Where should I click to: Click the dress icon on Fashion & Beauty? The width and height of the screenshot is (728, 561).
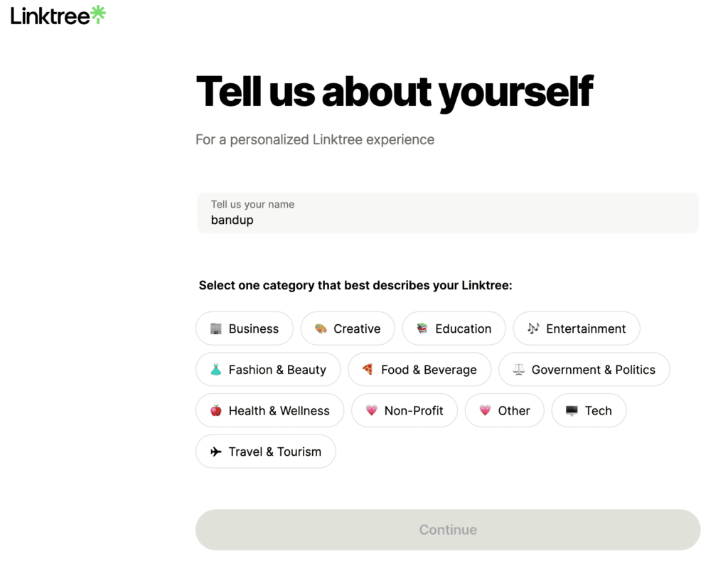coord(216,370)
